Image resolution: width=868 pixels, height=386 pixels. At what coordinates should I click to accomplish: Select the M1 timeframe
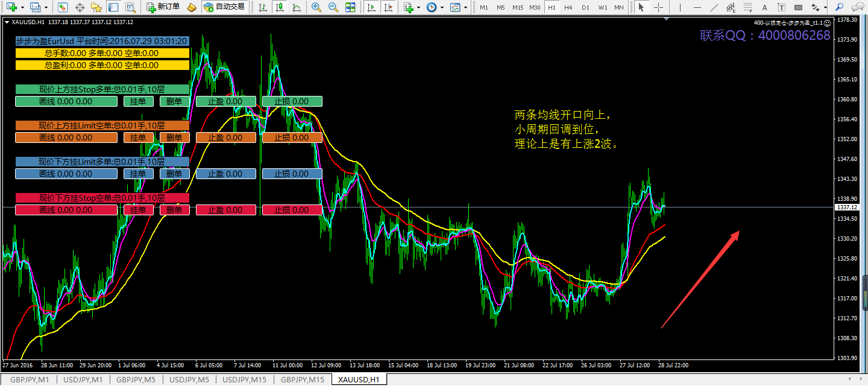click(x=483, y=7)
